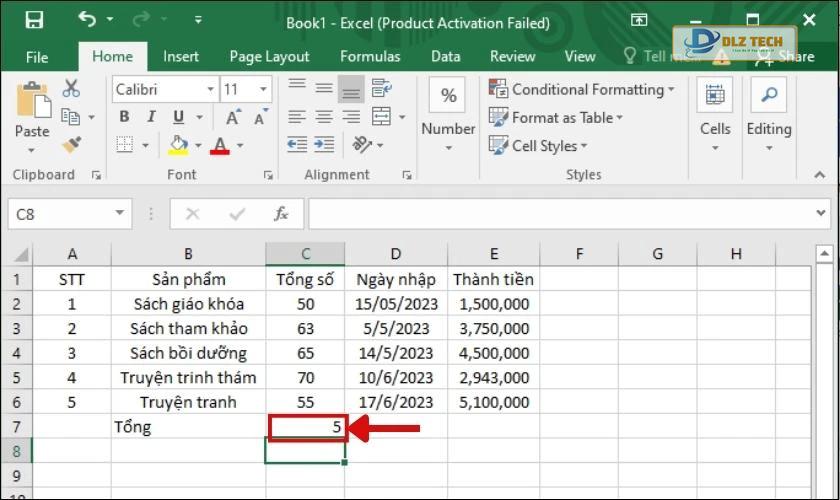840x500 pixels.
Task: Click Increase Indent icon
Action: coord(324,145)
